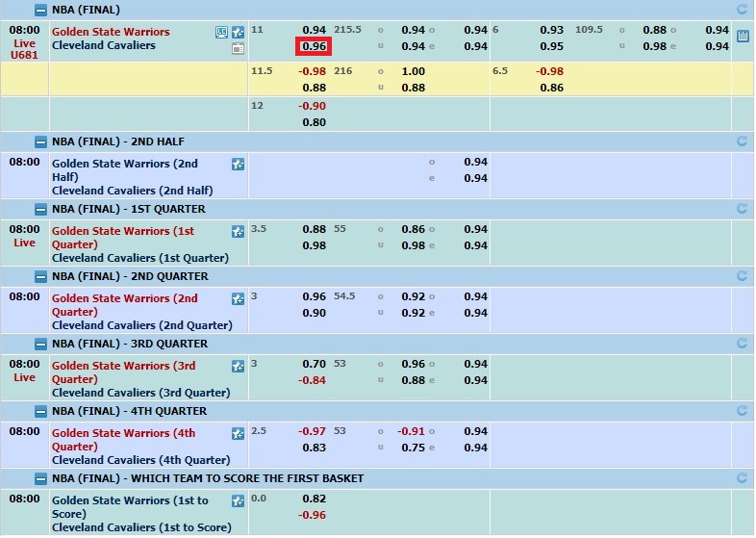Refresh odds for the 1ST QUARTER header
Screen dimensions: 756x538
[742, 209]
